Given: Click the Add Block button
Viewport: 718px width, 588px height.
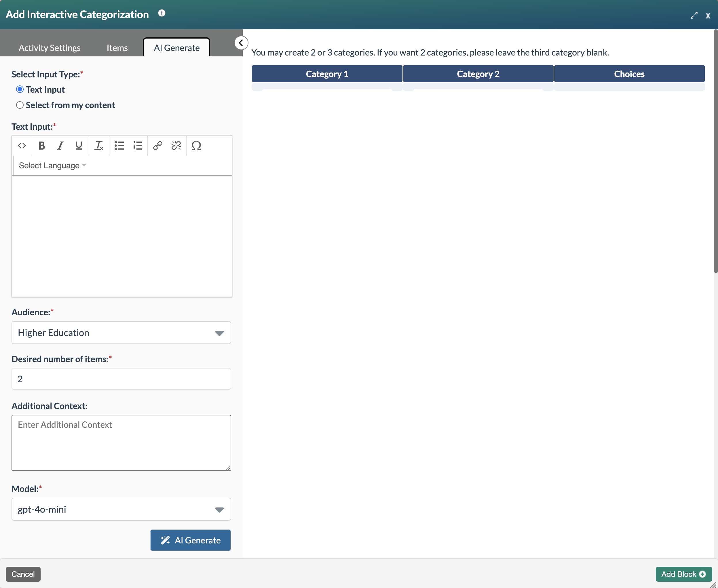Looking at the screenshot, I should pyautogui.click(x=684, y=574).
